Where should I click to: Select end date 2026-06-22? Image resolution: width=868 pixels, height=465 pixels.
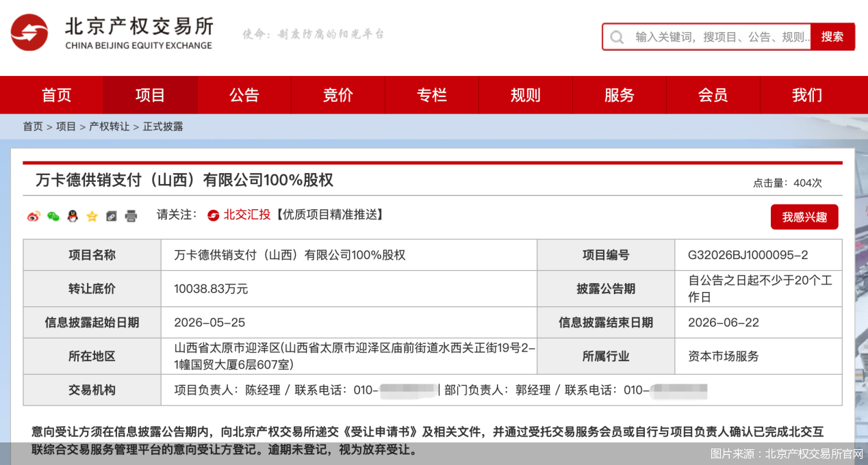[724, 322]
